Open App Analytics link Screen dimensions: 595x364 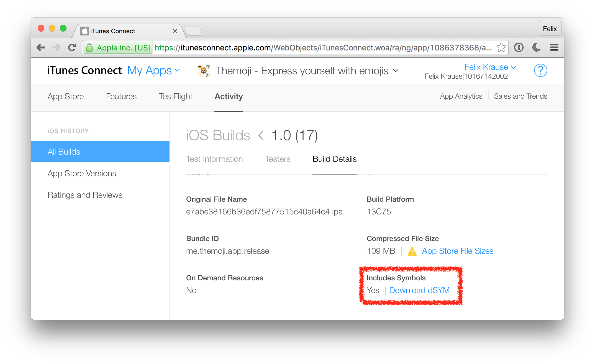[x=461, y=96]
